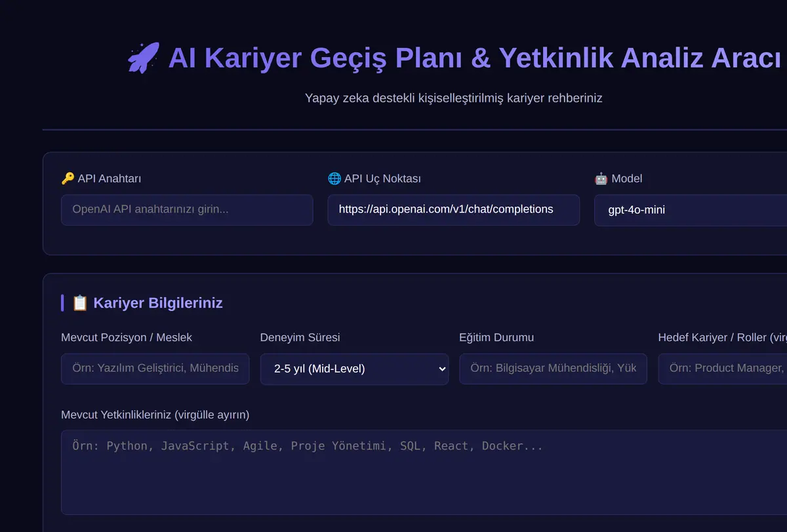Click the 'Deneyim Süresi' label
Viewport: 787px width, 532px height.
coord(300,338)
